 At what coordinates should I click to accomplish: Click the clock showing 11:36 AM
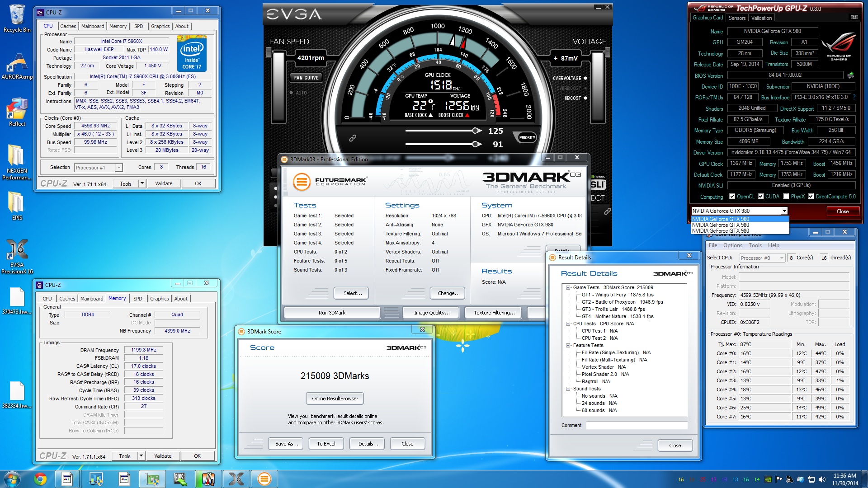[x=844, y=476]
